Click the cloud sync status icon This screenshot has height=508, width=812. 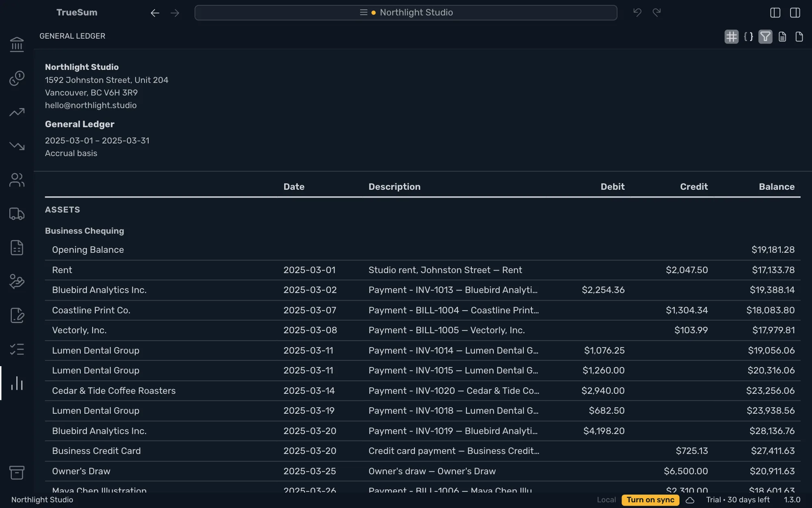690,500
